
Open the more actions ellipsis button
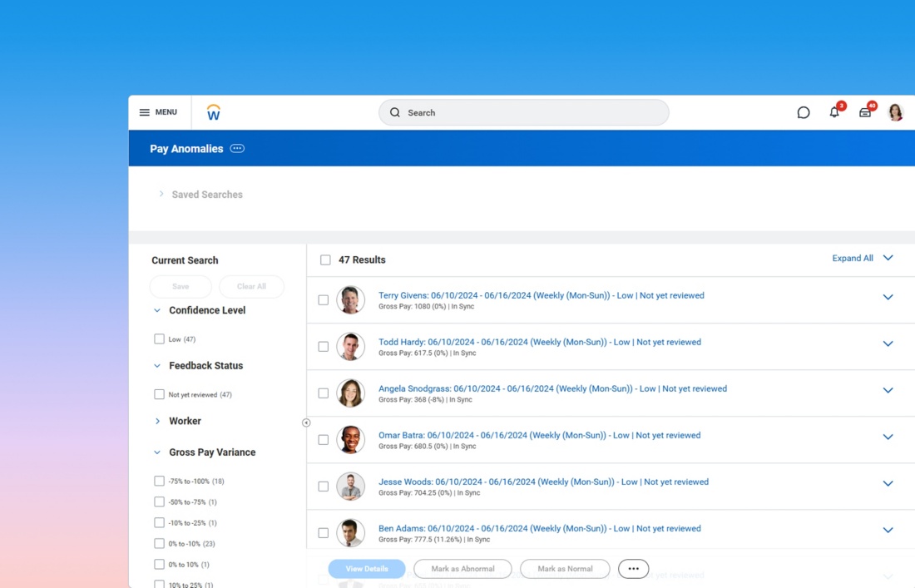[x=633, y=569]
